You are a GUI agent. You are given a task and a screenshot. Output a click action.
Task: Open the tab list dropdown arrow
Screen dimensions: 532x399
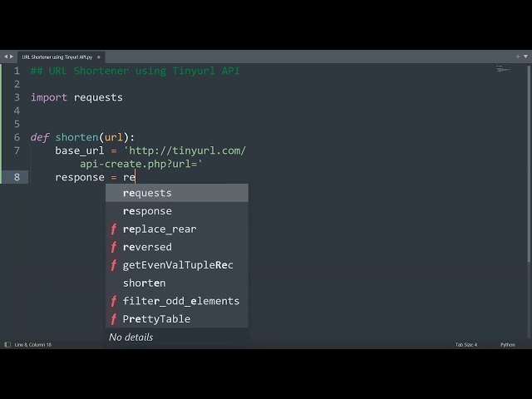(x=525, y=57)
